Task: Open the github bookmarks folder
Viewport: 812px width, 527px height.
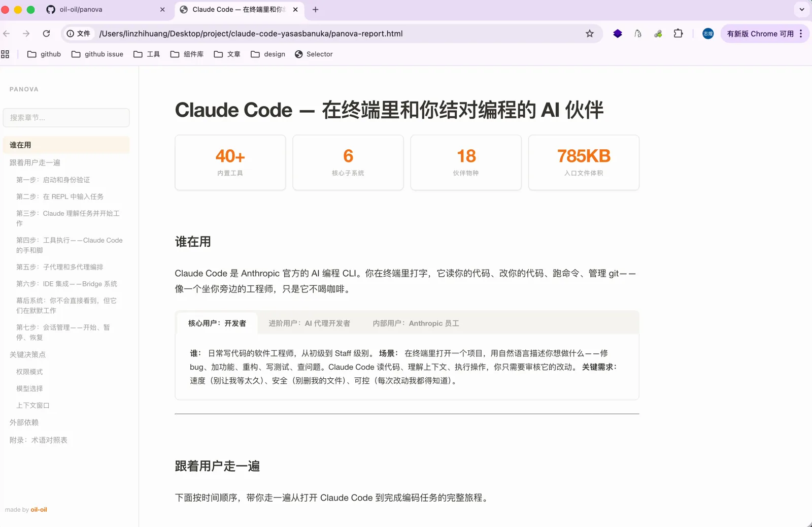Action: pos(44,54)
